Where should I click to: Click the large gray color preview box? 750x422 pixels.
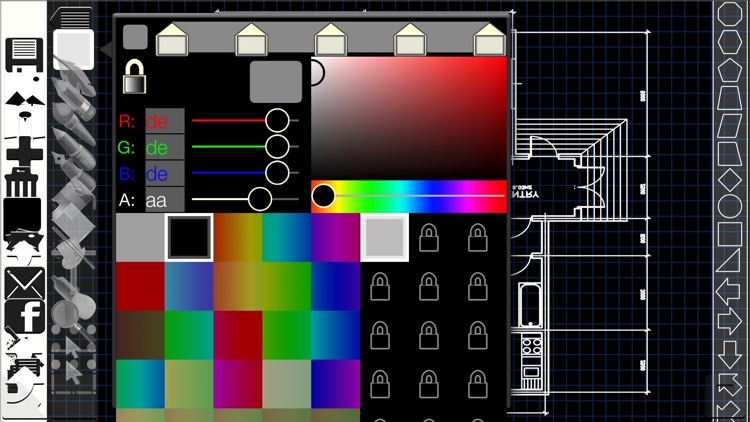tap(276, 82)
